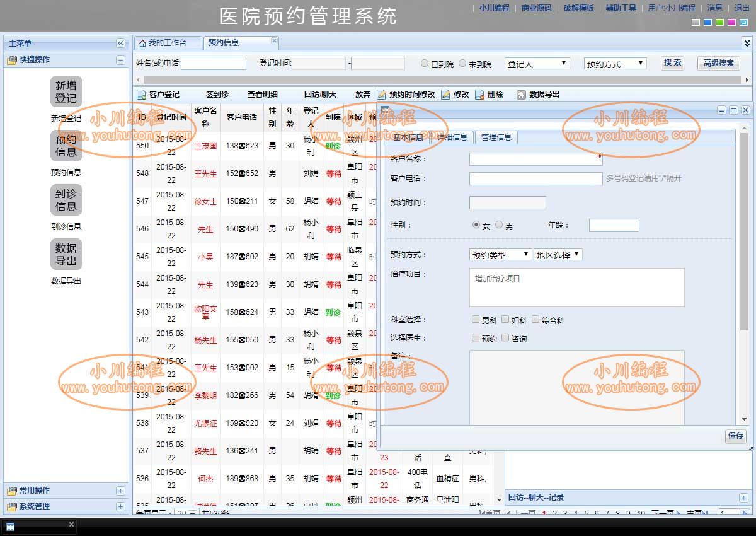Image resolution: width=756 pixels, height=536 pixels.
Task: Click the 客户电话 input field in the dialog
Action: coord(536,178)
